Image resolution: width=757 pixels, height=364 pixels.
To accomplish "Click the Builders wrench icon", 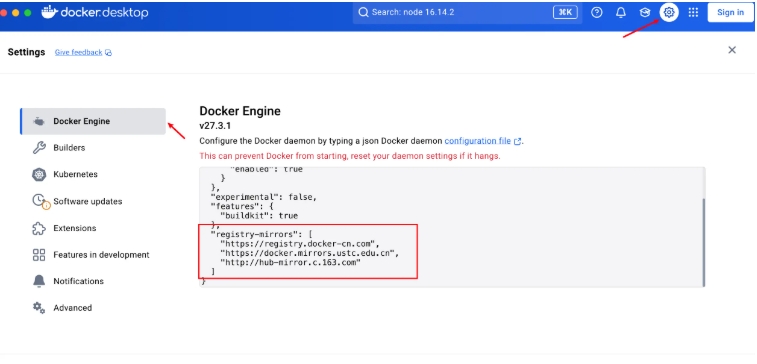I will click(39, 148).
